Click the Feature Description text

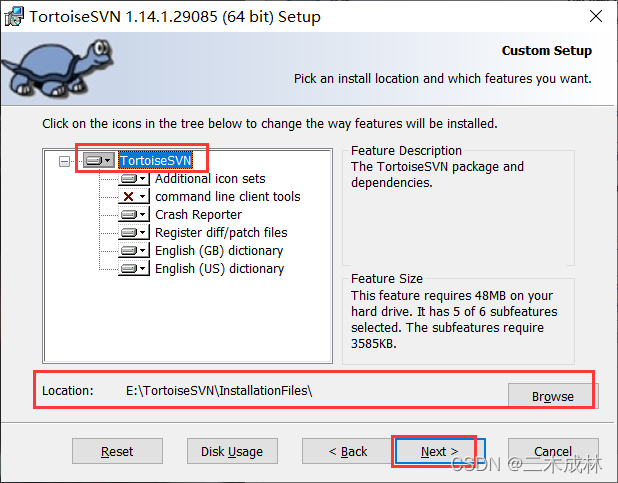[437, 175]
